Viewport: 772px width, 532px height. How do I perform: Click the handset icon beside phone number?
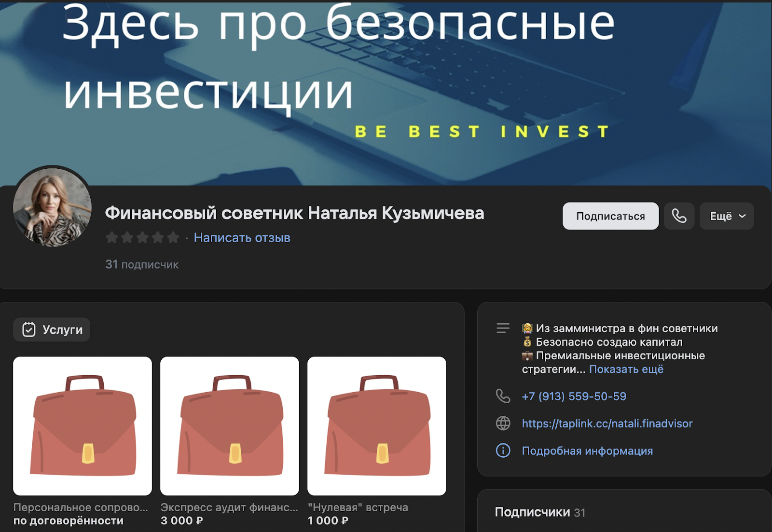coord(503,396)
